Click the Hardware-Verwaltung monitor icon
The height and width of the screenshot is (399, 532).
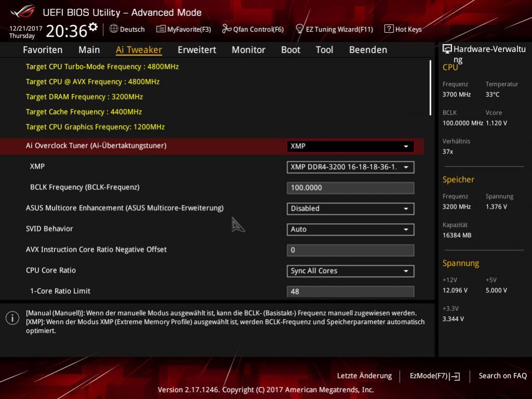[x=447, y=49]
